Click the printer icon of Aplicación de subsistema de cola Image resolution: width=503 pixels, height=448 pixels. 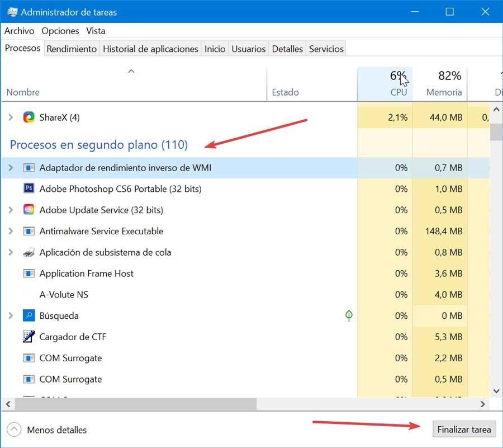29,253
